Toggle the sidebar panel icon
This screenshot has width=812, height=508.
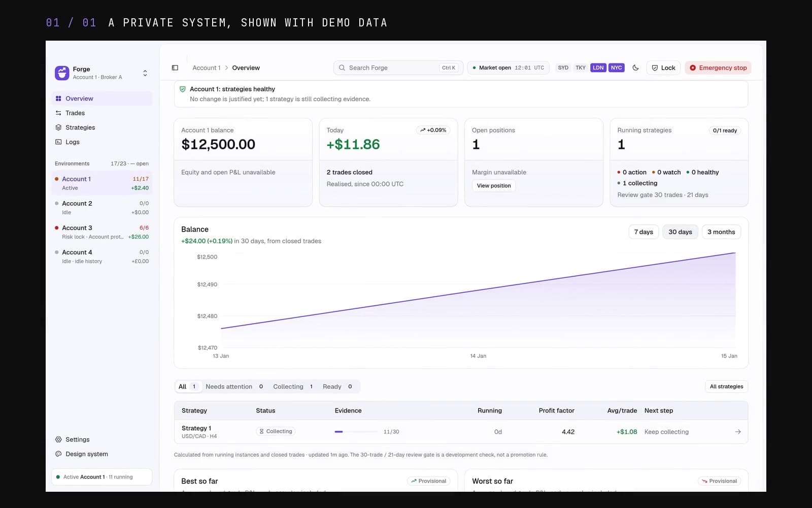(175, 68)
